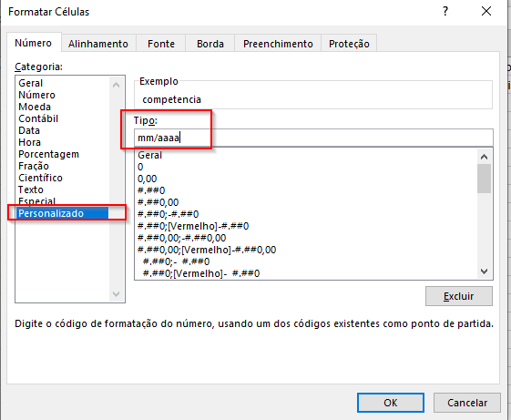The width and height of the screenshot is (511, 420).
Task: Click the category list up arrow
Action: pyautogui.click(x=117, y=85)
